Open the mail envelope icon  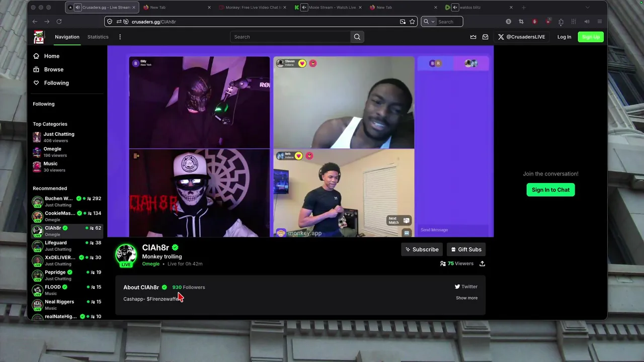click(485, 37)
